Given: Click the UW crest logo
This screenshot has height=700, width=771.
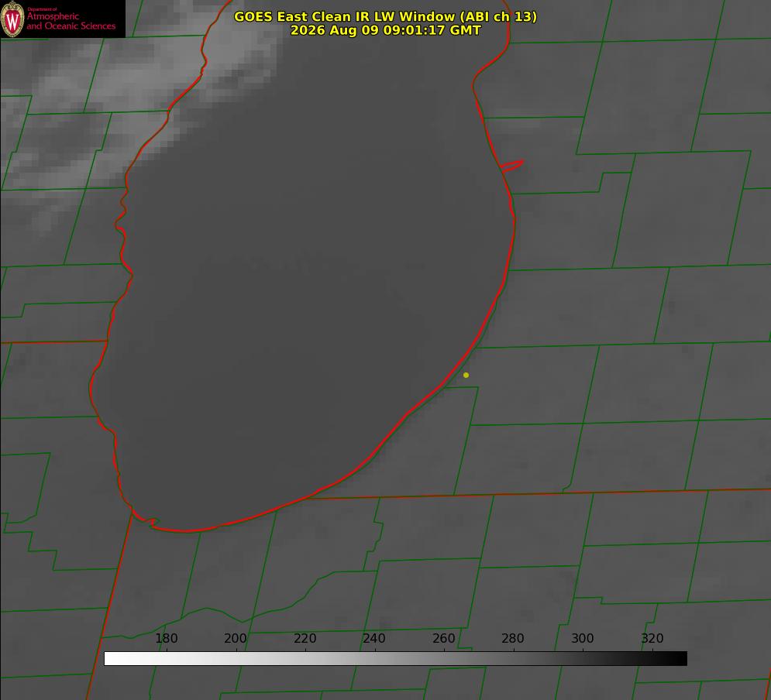Looking at the screenshot, I should pos(12,19).
